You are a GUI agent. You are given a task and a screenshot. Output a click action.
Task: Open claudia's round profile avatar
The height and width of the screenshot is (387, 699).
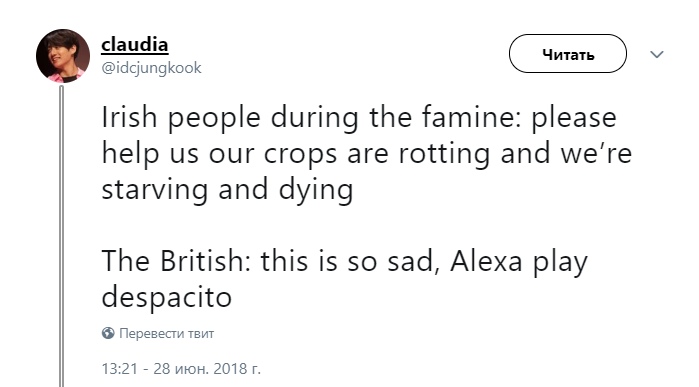pyautogui.click(x=63, y=56)
